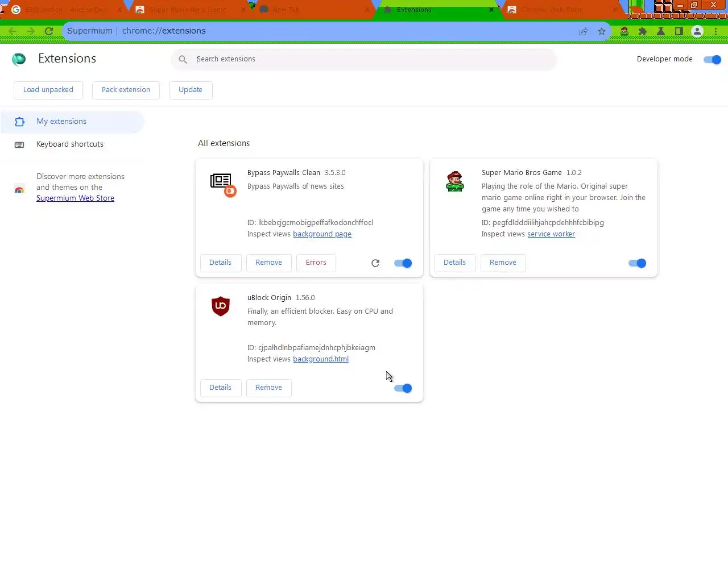Viewport: 728px width, 582px height.
Task: Disable the Super Mario Bros Game extension
Action: point(637,263)
